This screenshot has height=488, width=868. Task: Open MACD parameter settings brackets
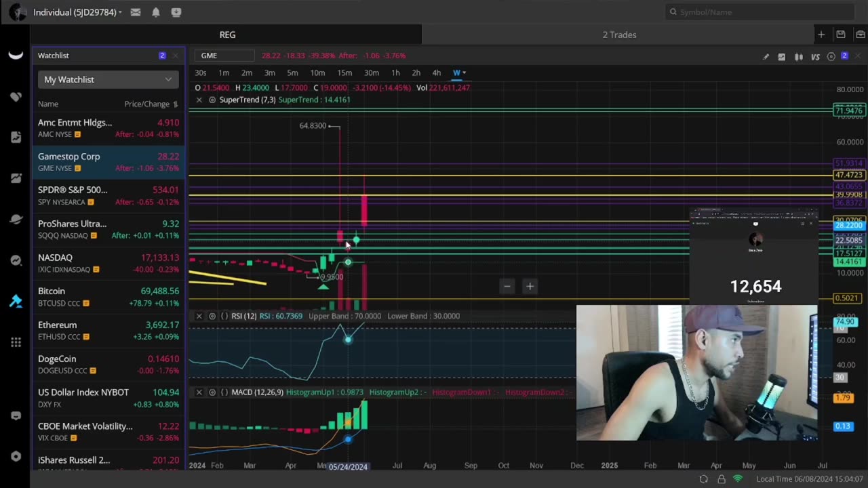(224, 392)
